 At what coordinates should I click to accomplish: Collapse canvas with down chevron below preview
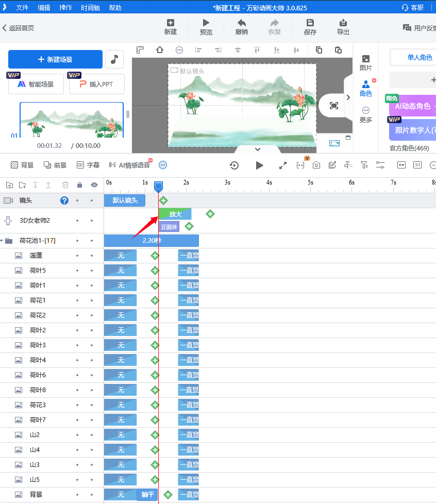pos(258,149)
